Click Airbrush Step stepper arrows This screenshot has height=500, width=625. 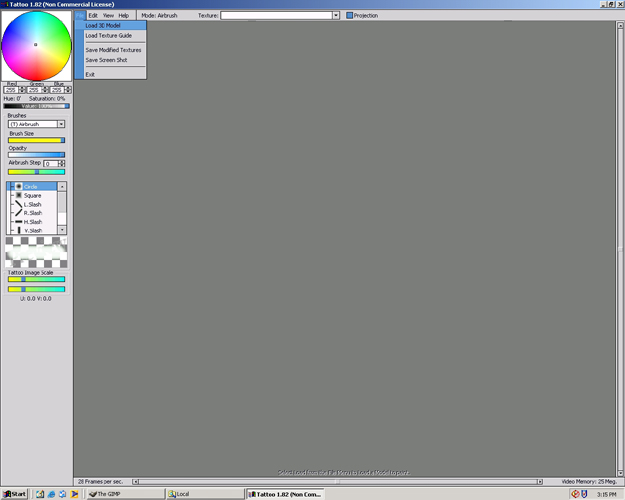click(x=61, y=163)
